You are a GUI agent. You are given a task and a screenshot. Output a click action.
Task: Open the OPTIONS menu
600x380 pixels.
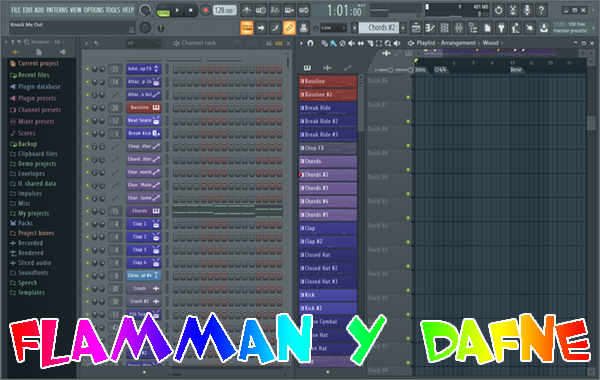click(93, 10)
